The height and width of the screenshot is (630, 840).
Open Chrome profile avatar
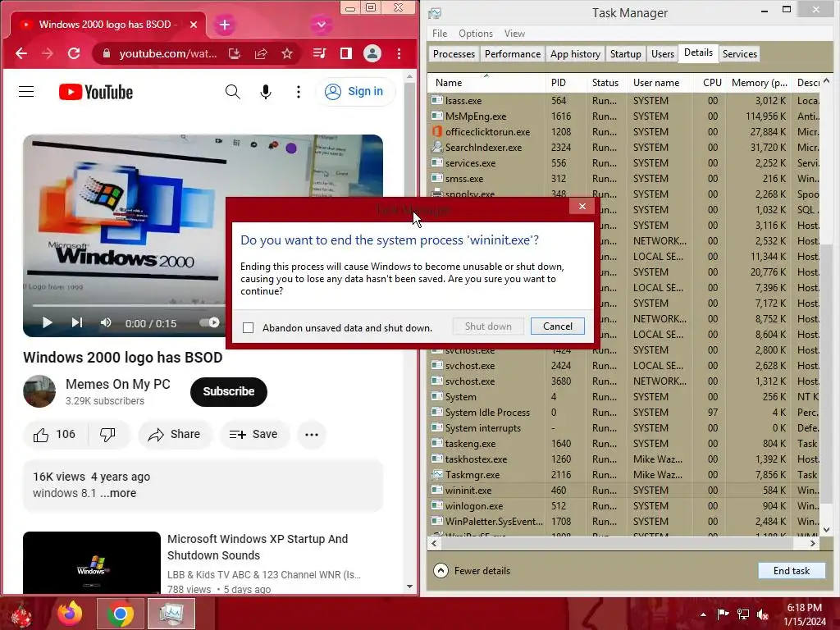(372, 53)
